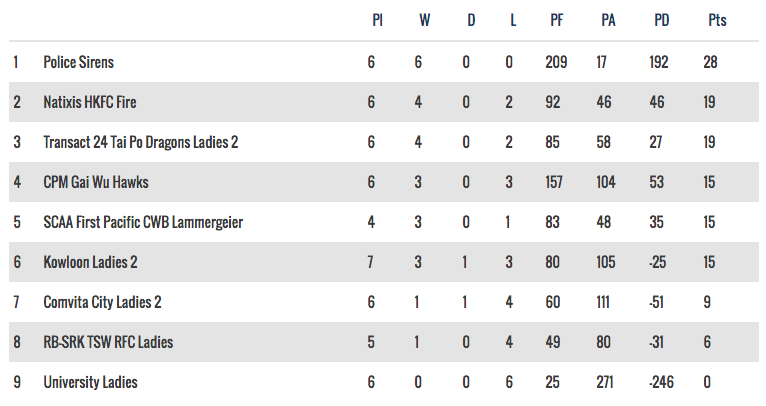Click the Police Sirens team name
766x406 pixels.
pos(78,62)
